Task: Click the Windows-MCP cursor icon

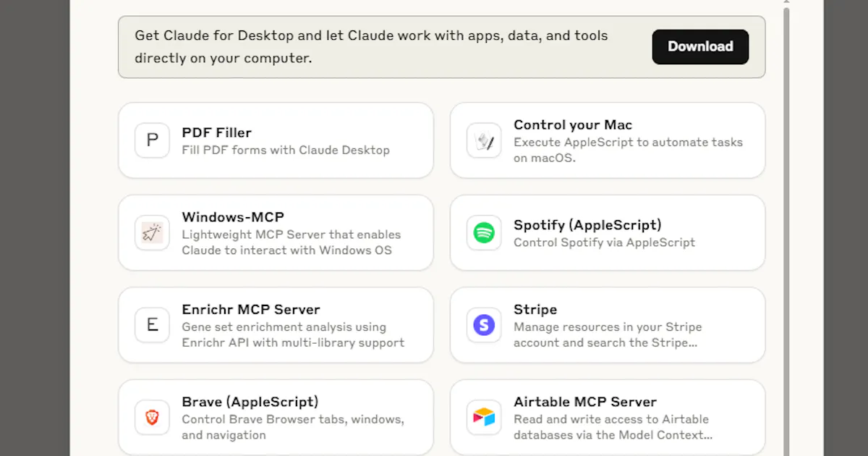Action: (x=152, y=233)
